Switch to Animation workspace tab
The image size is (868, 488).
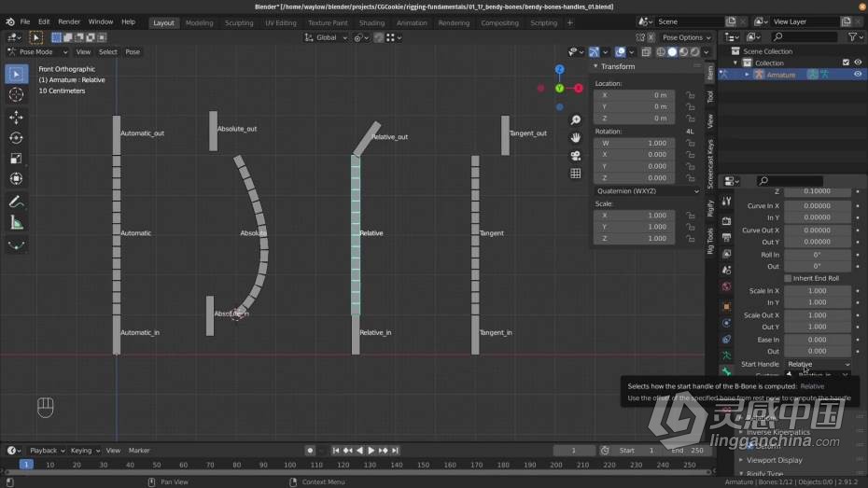coord(412,22)
